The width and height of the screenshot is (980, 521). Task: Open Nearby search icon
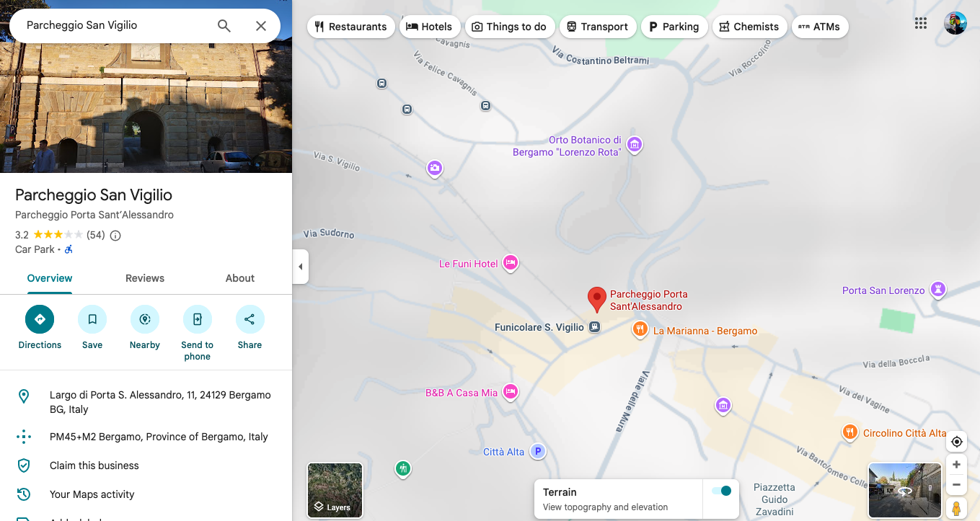(145, 319)
